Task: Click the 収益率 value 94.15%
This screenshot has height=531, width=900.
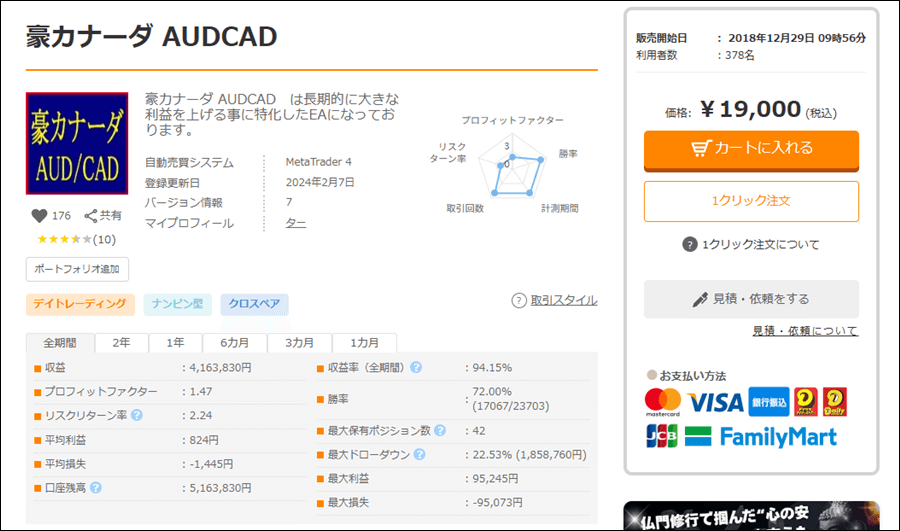Action: 492,367
